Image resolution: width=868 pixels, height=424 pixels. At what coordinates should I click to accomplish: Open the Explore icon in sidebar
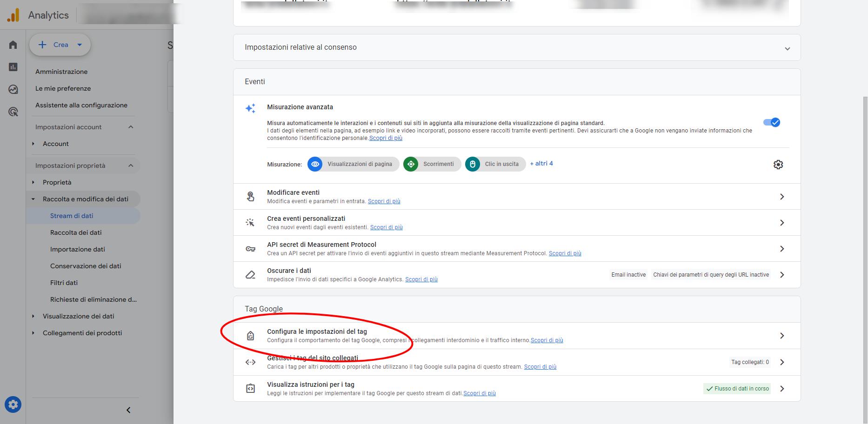click(x=13, y=89)
